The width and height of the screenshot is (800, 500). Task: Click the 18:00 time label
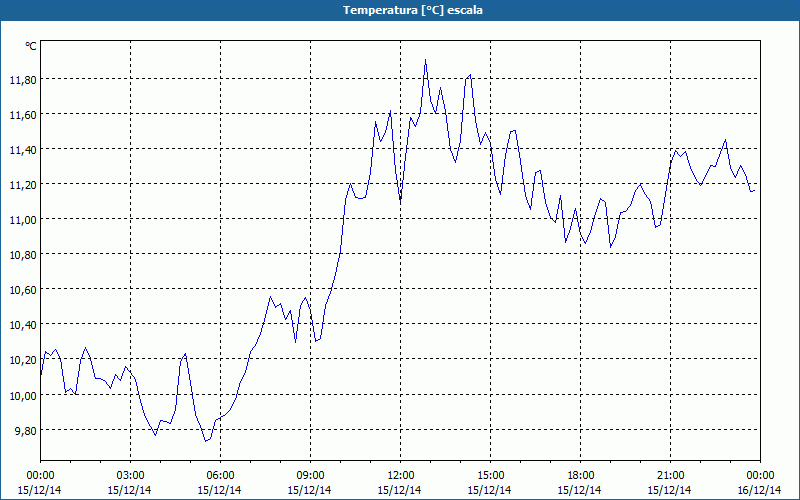point(581,476)
